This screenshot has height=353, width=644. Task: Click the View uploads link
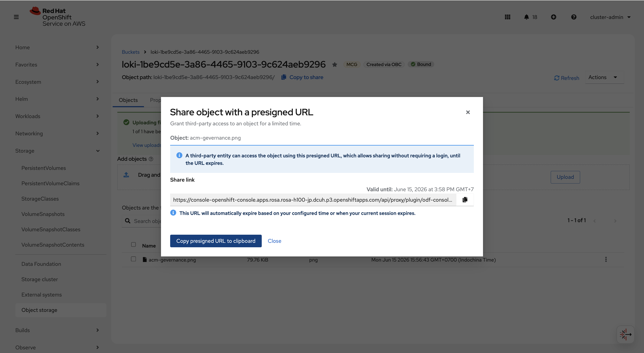tap(147, 145)
